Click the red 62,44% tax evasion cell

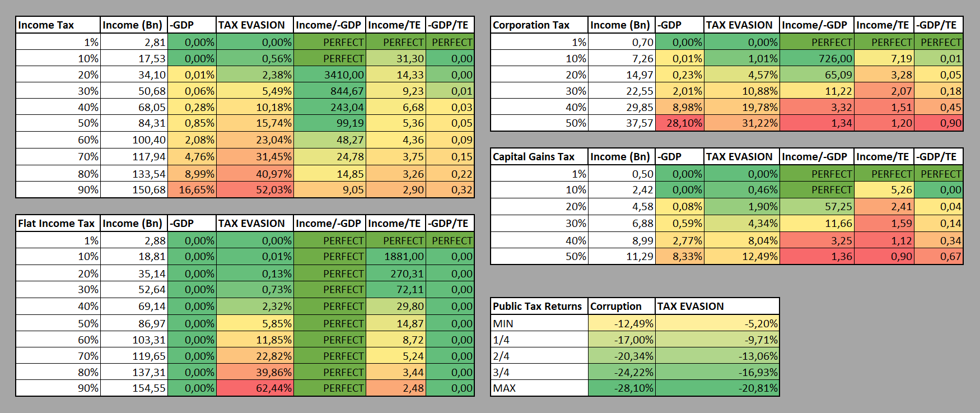(x=255, y=388)
